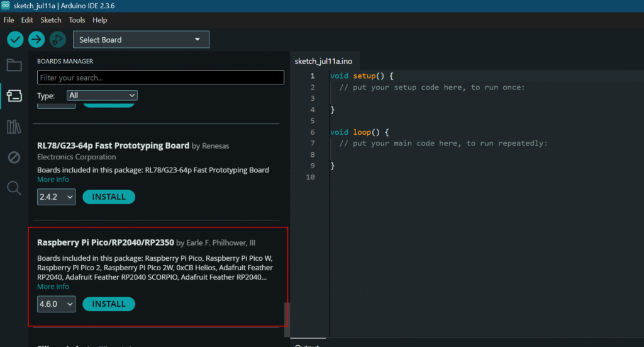Click the Upload arrow button
This screenshot has width=644, height=347.
[x=36, y=40]
